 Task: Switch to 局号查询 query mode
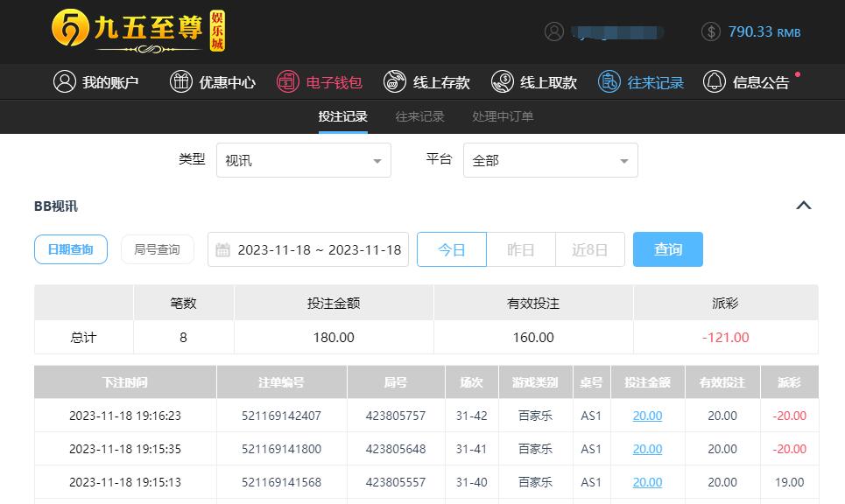(x=157, y=249)
